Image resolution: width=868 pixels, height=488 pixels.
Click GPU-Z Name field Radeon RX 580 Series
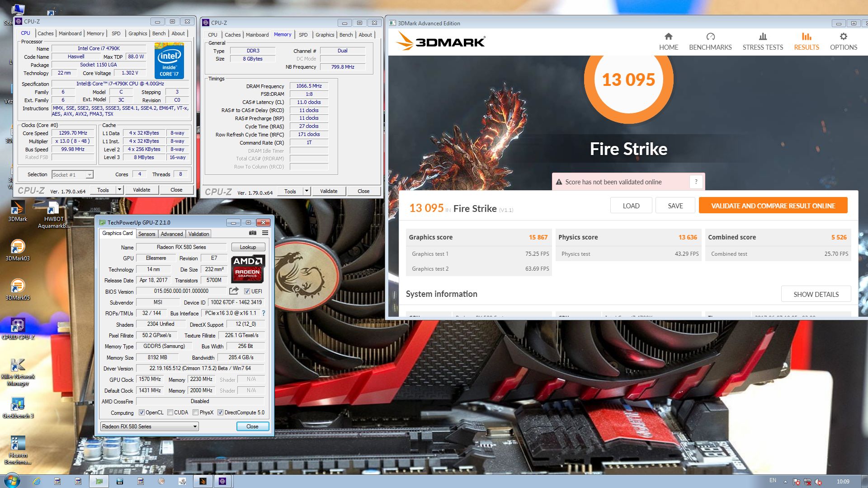click(x=181, y=247)
